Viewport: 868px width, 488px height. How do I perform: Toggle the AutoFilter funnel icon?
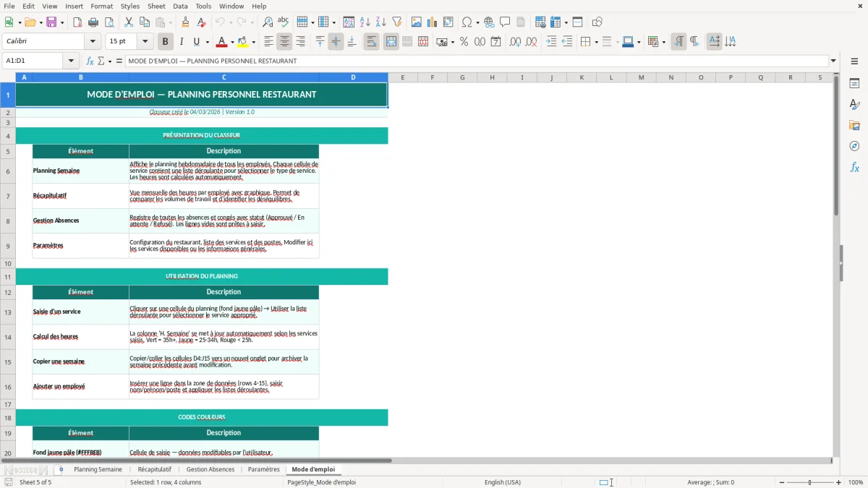[397, 22]
